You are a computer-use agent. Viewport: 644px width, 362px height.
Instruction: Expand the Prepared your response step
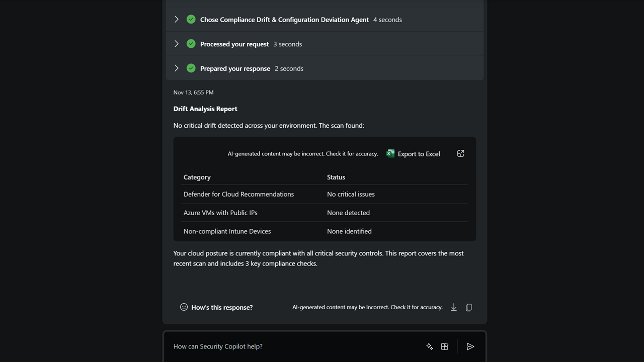coord(176,68)
